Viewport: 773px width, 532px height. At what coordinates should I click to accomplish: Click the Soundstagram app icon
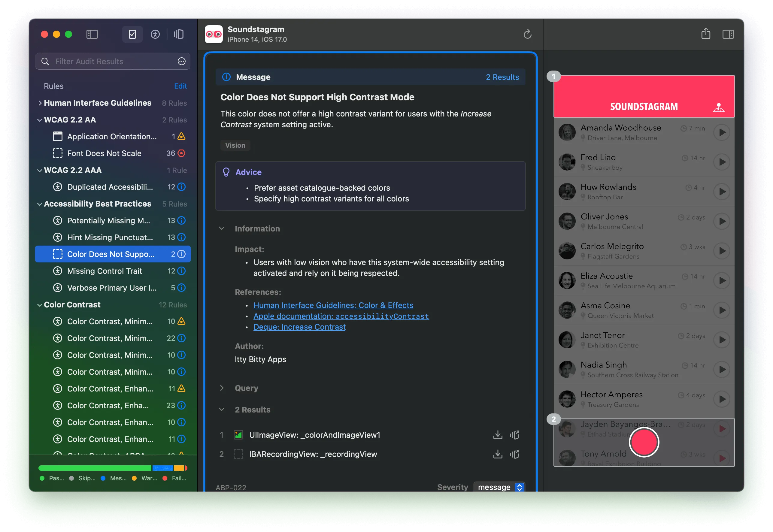coord(214,34)
